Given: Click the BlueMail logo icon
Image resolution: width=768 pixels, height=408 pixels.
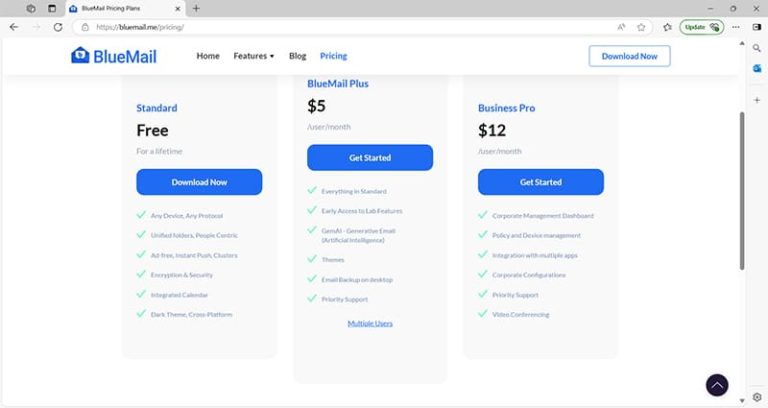Looking at the screenshot, I should click(81, 56).
